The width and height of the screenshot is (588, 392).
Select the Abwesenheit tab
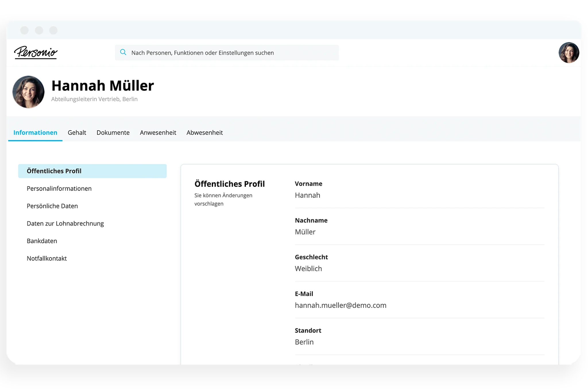point(204,133)
